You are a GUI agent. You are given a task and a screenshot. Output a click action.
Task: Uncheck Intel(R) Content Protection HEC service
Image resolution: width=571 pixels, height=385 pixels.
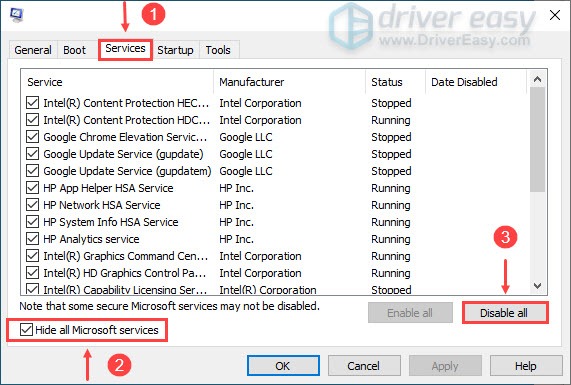pos(32,103)
